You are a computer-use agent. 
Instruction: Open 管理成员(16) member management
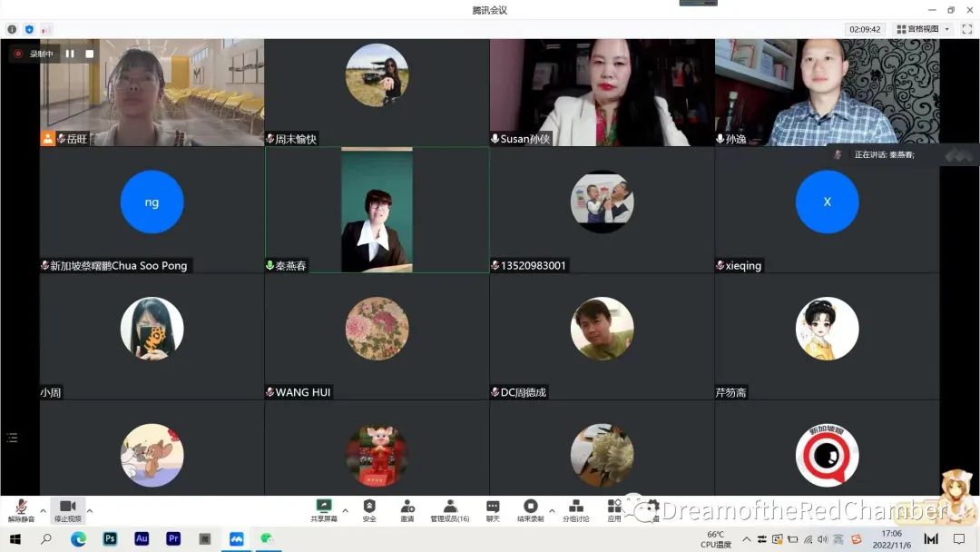[x=448, y=508]
